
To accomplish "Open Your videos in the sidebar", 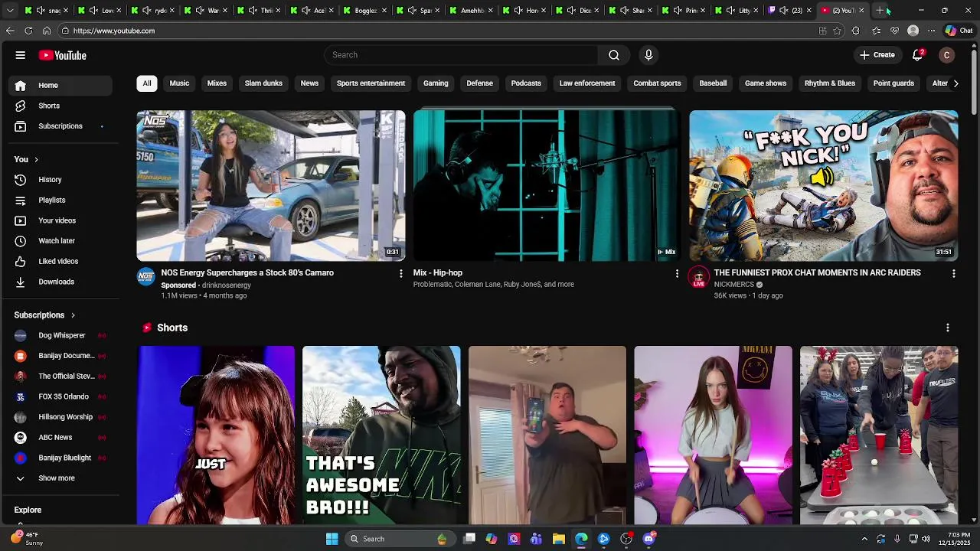I will [x=61, y=220].
